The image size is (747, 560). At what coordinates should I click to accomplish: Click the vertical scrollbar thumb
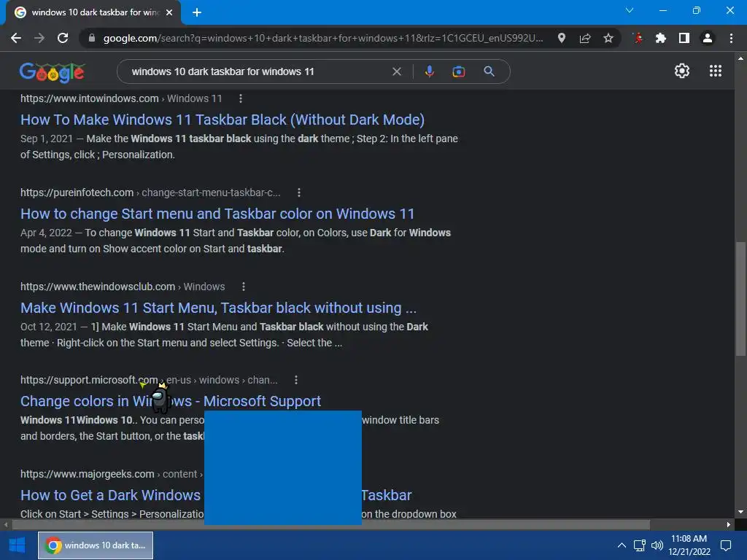click(x=740, y=298)
